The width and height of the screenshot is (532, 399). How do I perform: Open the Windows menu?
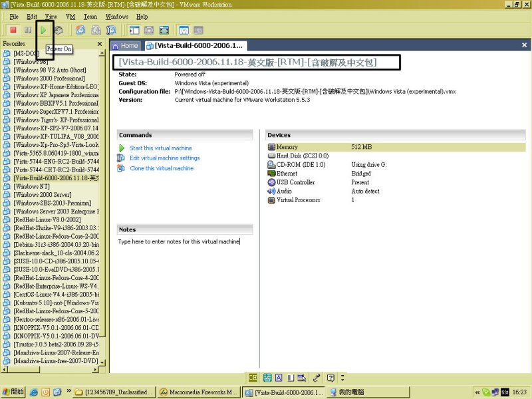[x=117, y=17]
